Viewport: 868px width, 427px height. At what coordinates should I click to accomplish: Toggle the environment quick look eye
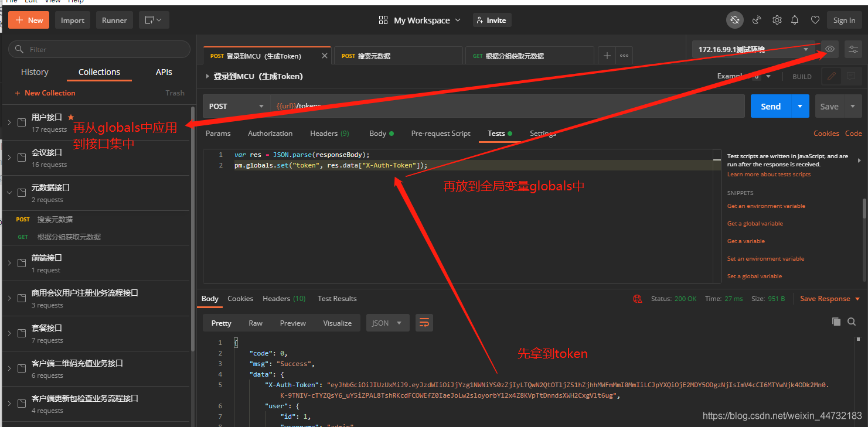(830, 49)
